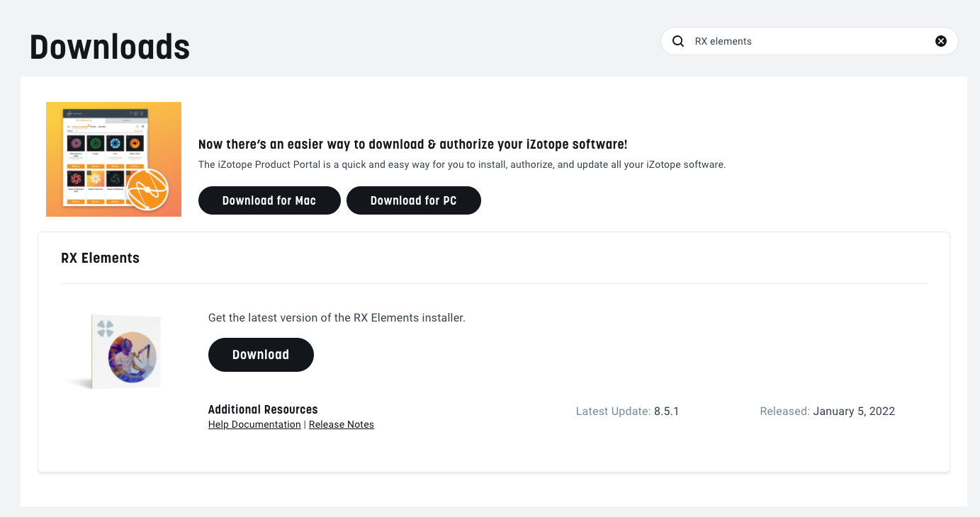Download the RX Elements installer

261,355
